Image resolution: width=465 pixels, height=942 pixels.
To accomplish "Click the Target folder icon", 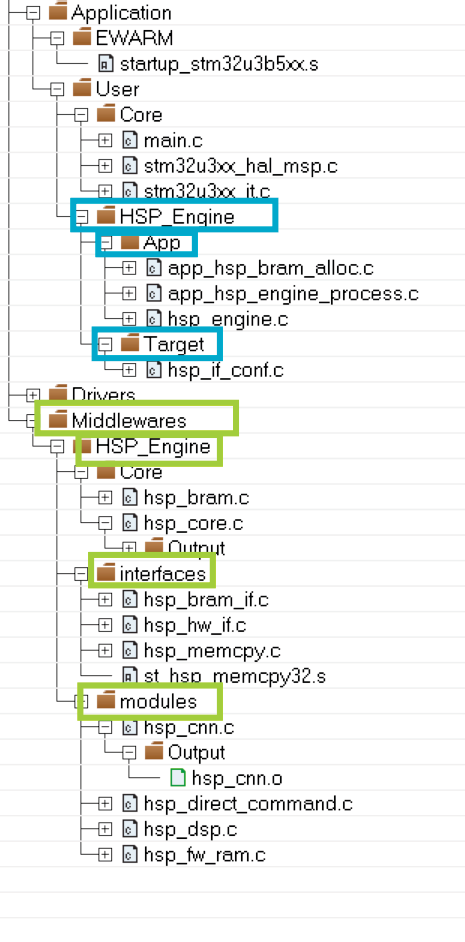I will [130, 343].
